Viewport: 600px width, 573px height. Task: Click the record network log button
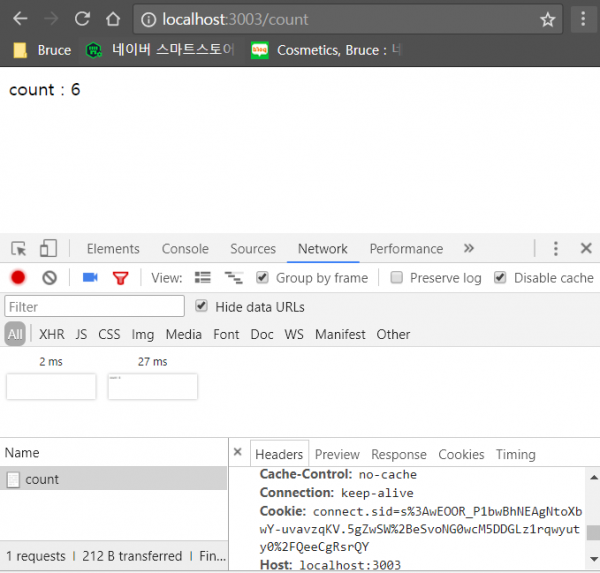click(18, 278)
